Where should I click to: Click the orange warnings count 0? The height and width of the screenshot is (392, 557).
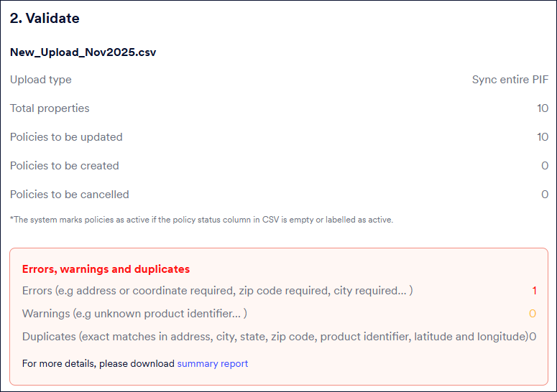pos(533,314)
